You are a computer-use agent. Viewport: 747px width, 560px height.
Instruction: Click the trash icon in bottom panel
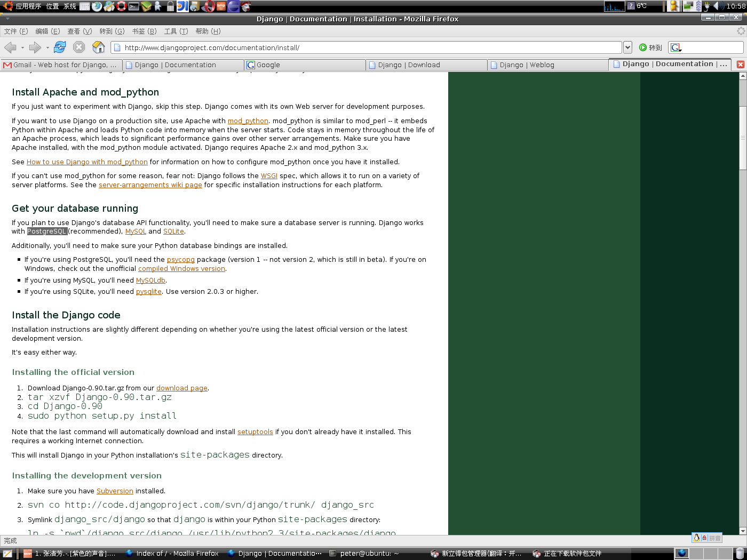[x=740, y=554]
